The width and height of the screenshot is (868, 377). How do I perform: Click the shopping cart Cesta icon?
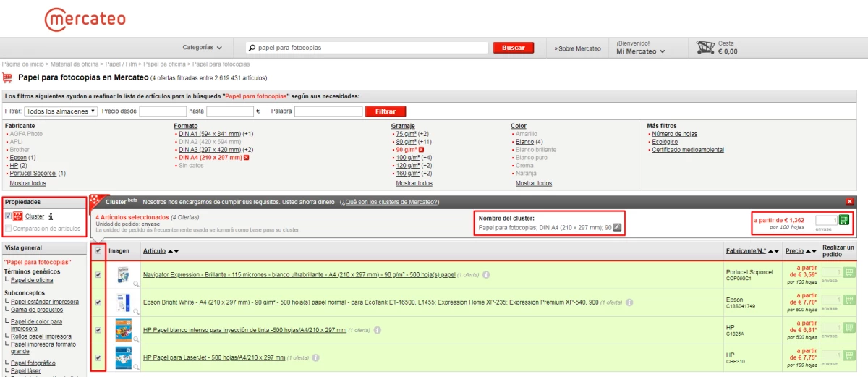[705, 48]
